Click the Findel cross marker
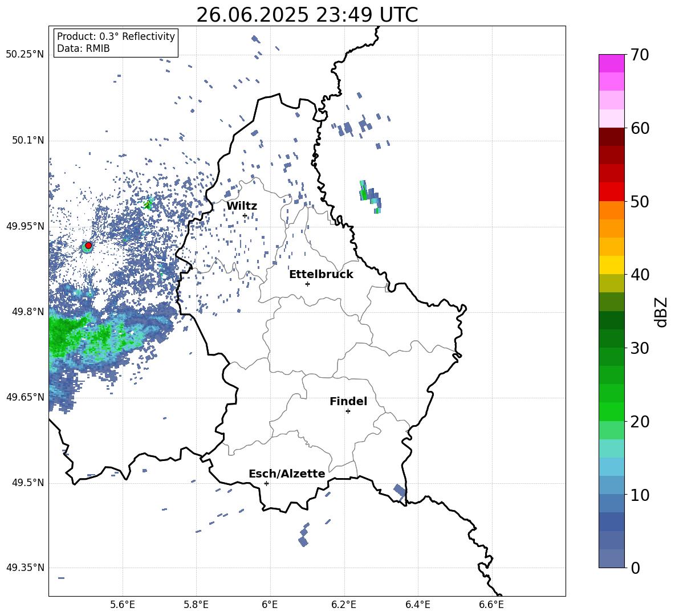The width and height of the screenshot is (675, 616). pyautogui.click(x=348, y=411)
